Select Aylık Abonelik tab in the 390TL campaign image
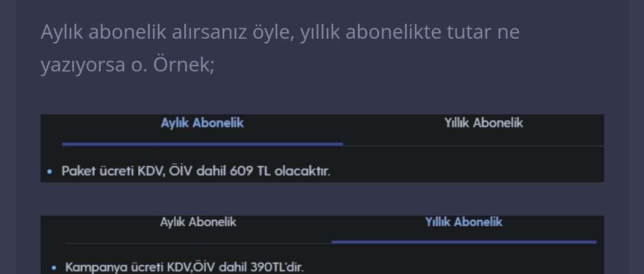Screen dimensions: 644x274 point(198,222)
